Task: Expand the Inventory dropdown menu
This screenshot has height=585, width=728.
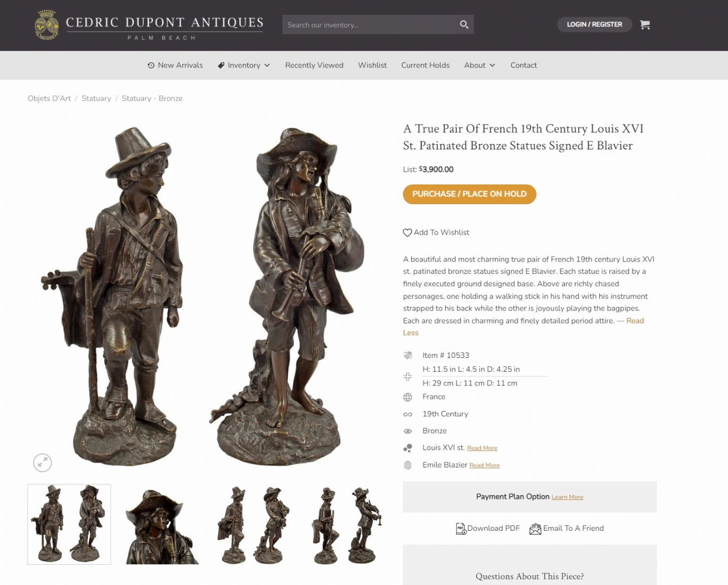Action: click(244, 65)
